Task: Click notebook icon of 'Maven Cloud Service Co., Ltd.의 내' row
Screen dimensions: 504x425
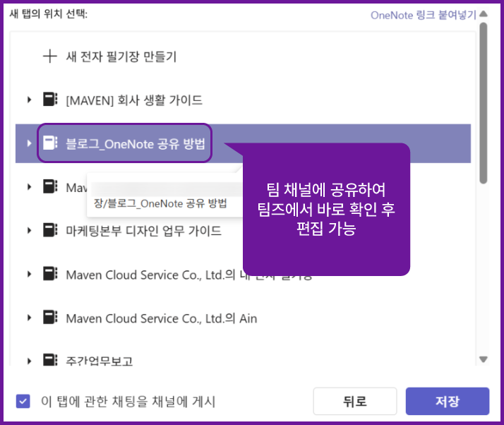Action: click(50, 274)
